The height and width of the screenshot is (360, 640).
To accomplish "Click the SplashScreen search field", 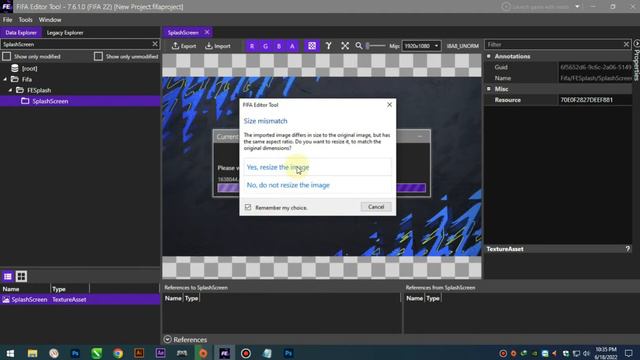I will point(76,44).
